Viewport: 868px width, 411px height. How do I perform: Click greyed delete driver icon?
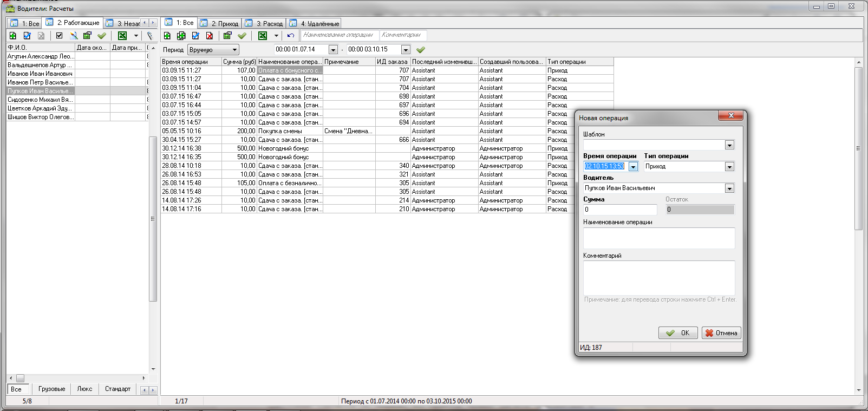coord(41,36)
